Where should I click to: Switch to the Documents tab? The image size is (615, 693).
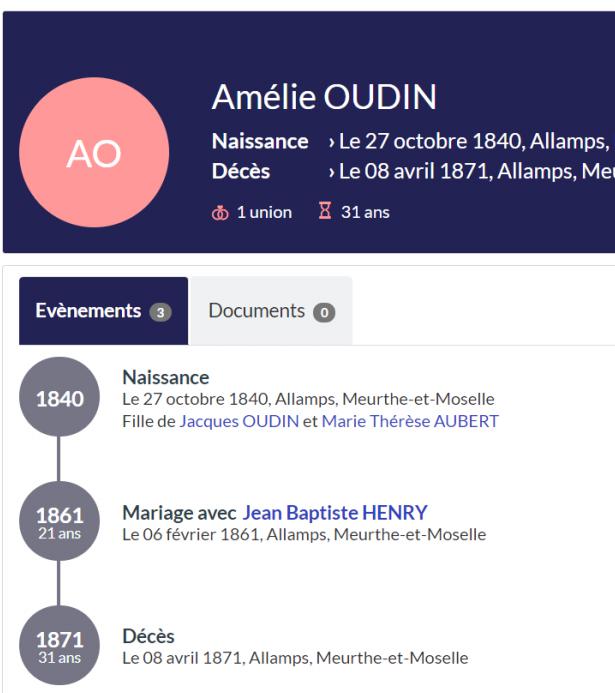coord(271,311)
